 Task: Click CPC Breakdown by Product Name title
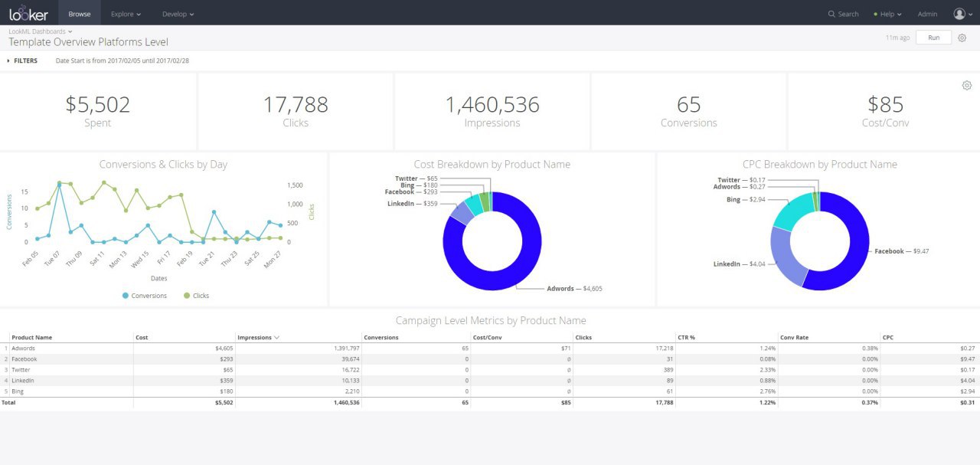pos(820,165)
